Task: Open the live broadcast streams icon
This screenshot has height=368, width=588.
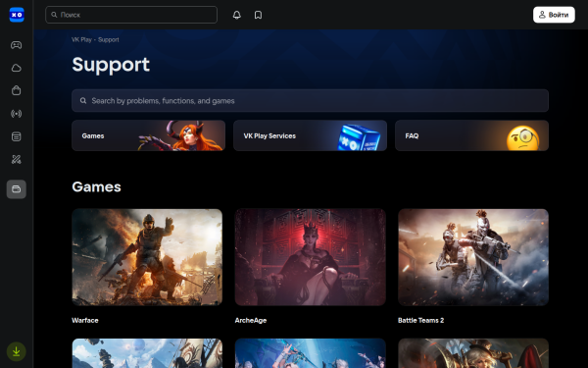Action: click(16, 114)
